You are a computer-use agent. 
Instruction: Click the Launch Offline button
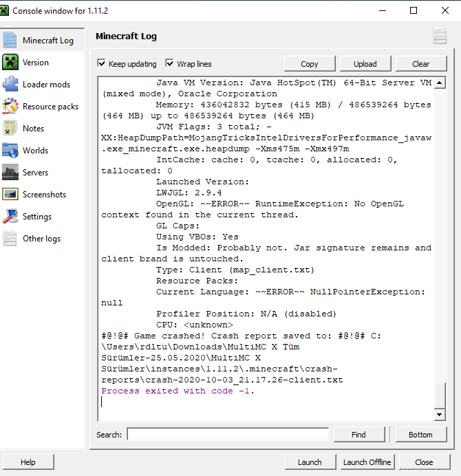tap(367, 462)
